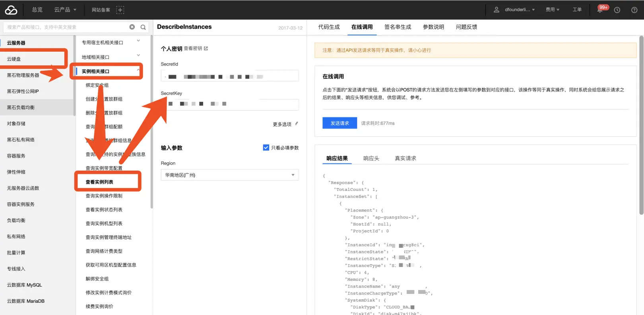The height and width of the screenshot is (315, 644).
Task: Open the external link icon beside 查看密钥
Action: tap(206, 49)
